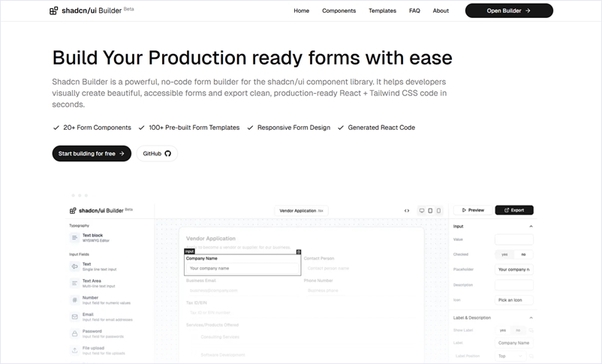Go to the Templates nav item
Screen dimensions: 602x364
click(x=382, y=11)
